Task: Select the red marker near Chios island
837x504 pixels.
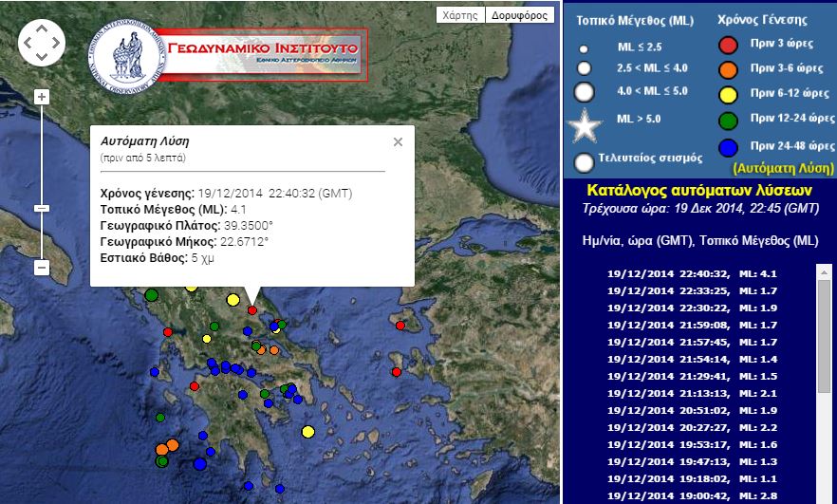Action: (396, 372)
